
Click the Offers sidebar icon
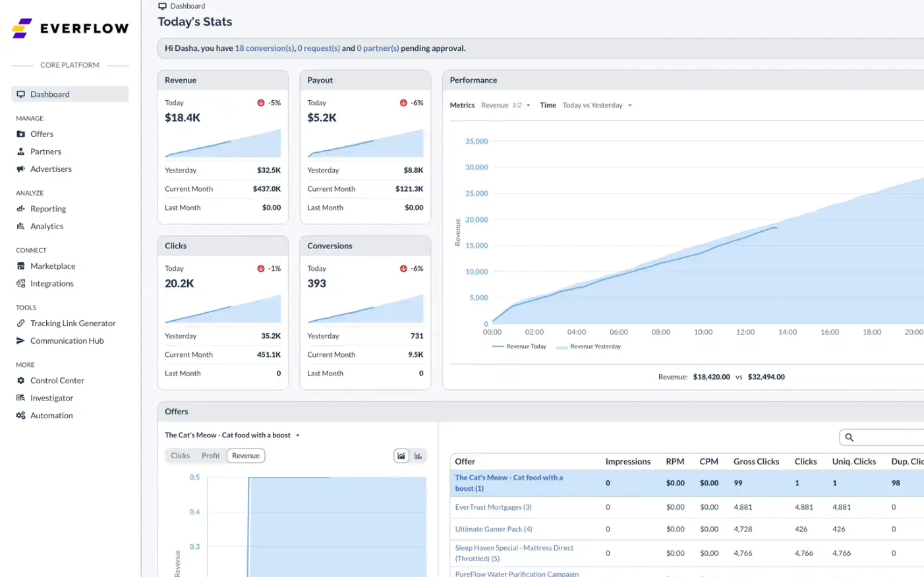pyautogui.click(x=20, y=134)
